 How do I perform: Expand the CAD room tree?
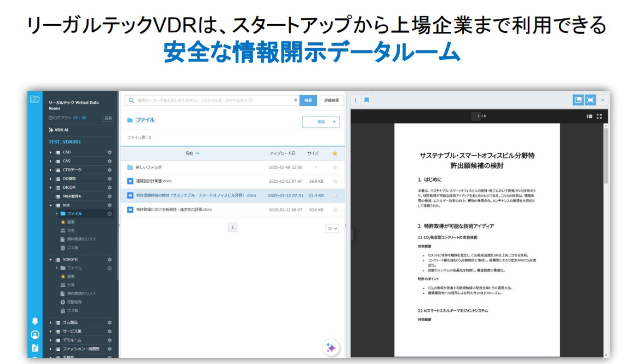[x=51, y=152]
